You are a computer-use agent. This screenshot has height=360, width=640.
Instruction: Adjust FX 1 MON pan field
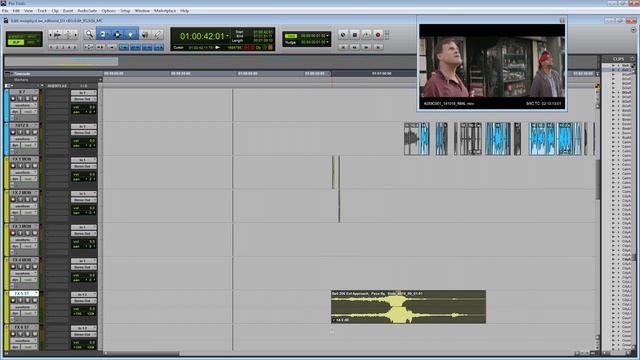(84, 179)
